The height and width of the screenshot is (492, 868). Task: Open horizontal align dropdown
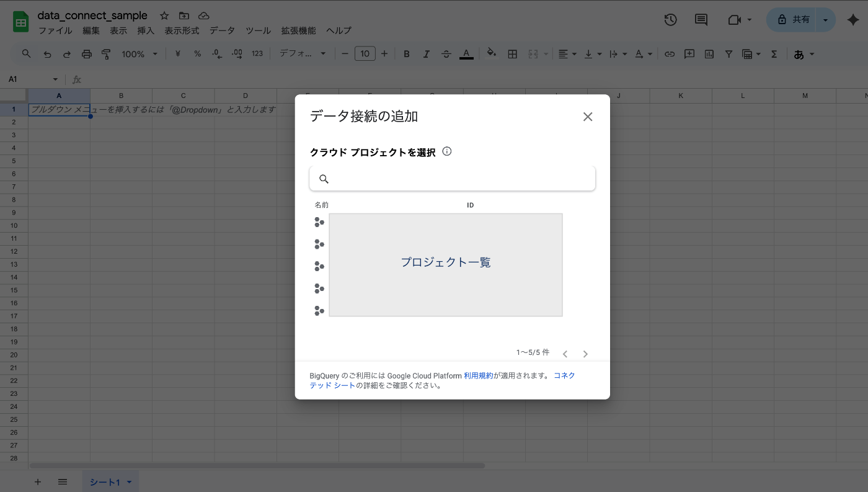pos(567,54)
